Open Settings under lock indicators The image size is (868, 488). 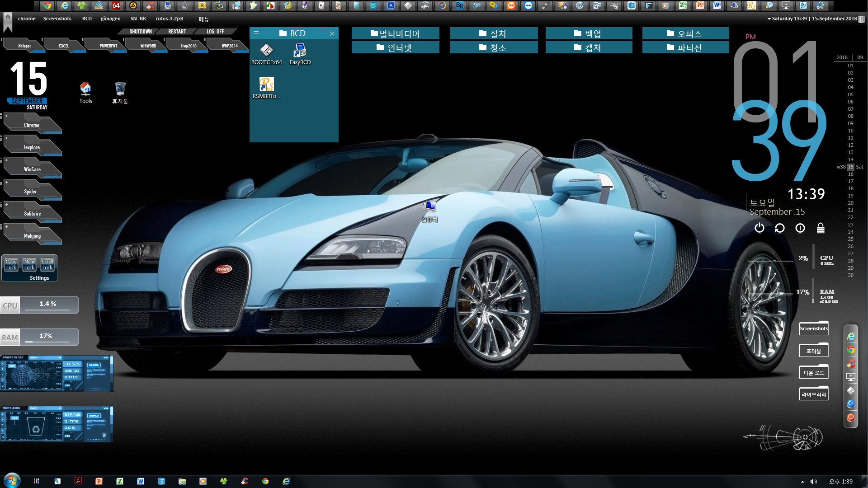[39, 278]
